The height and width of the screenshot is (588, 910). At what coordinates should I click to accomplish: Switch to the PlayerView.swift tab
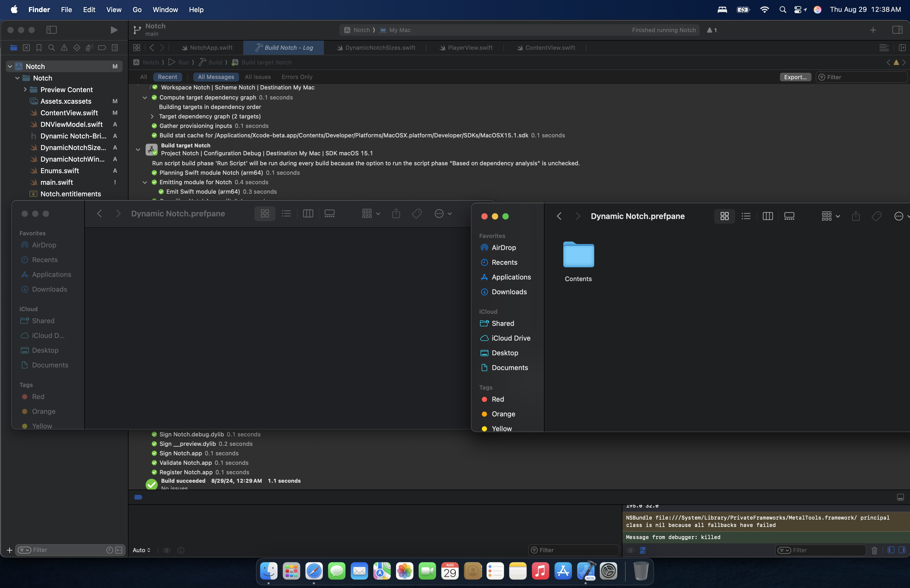(x=466, y=48)
